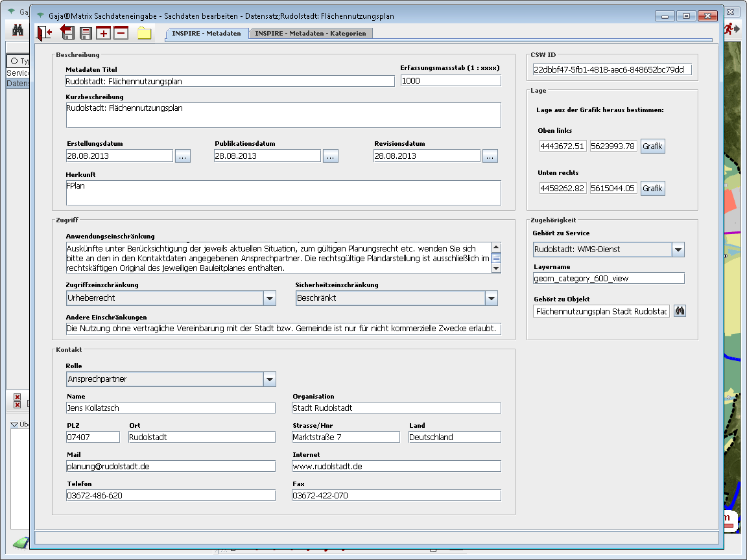Switch to INSPIRE - Metadaten - Kategorien tab
Screen dimensions: 747x560
pos(311,33)
